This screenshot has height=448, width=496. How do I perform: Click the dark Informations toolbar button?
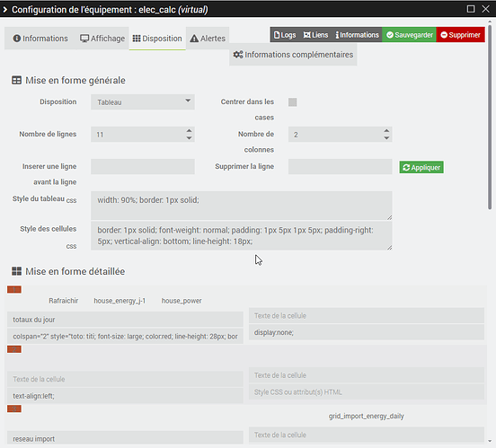(357, 35)
